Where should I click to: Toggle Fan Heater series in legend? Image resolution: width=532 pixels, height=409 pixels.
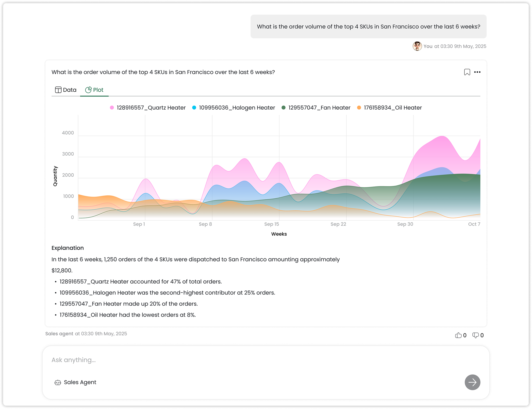coord(316,107)
